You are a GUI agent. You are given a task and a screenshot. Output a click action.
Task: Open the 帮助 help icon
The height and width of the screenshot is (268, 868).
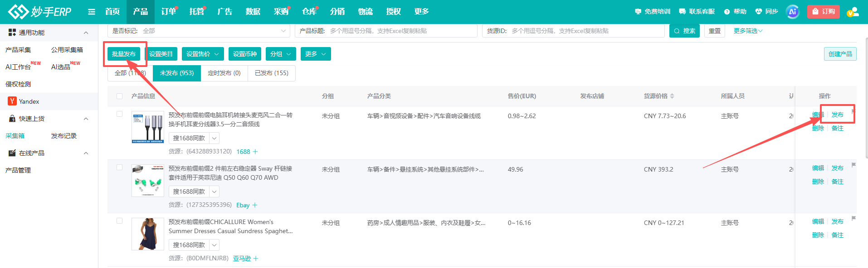(735, 12)
